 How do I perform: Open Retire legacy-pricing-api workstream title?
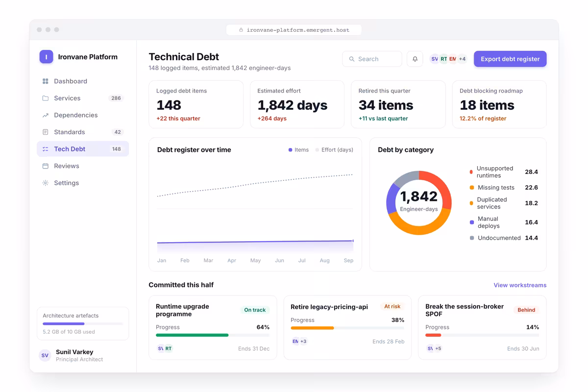pyautogui.click(x=329, y=307)
